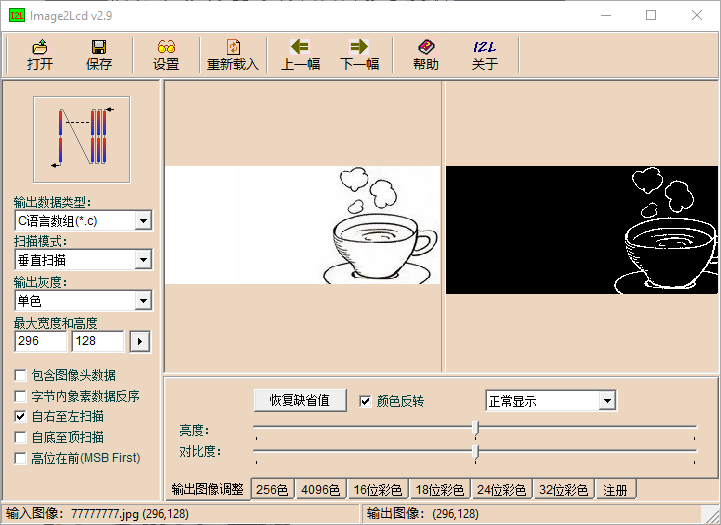Switch to 4096色 tab
Viewport: 721px width, 525px height.
(x=320, y=490)
